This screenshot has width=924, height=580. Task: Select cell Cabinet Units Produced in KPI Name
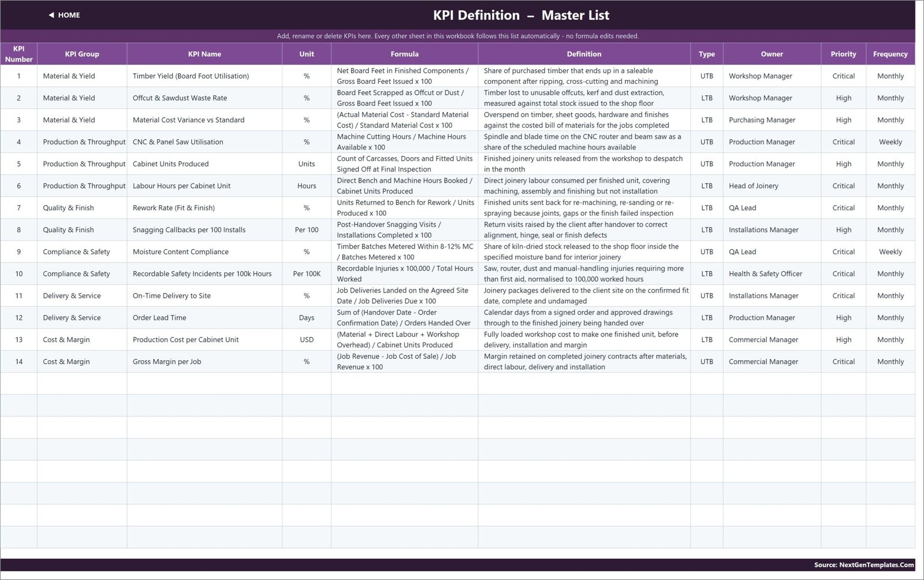click(x=204, y=164)
